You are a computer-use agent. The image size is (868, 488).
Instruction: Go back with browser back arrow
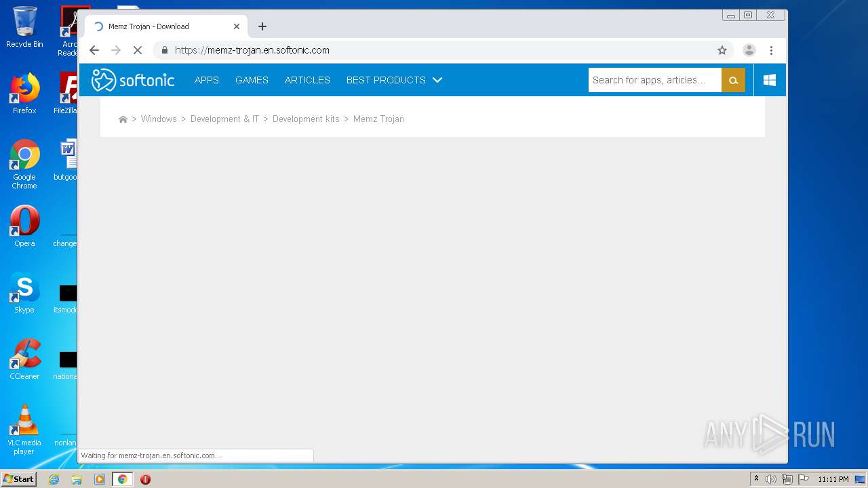(94, 50)
